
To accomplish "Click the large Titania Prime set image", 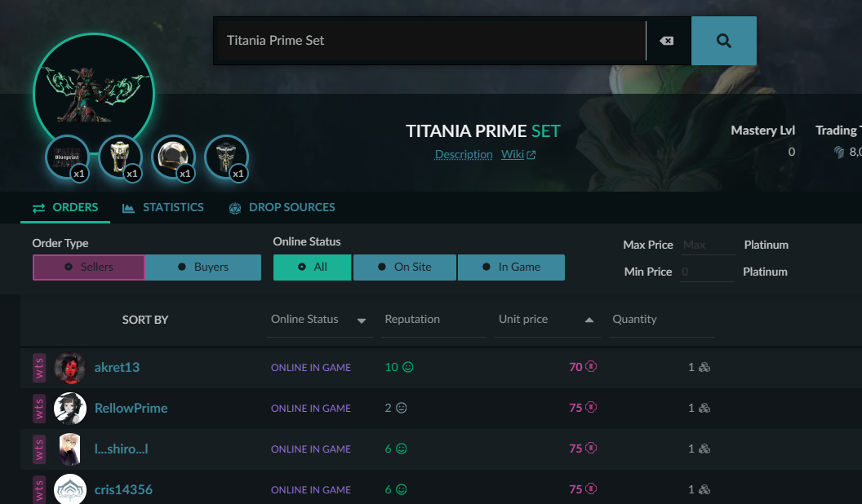I will 93,93.
